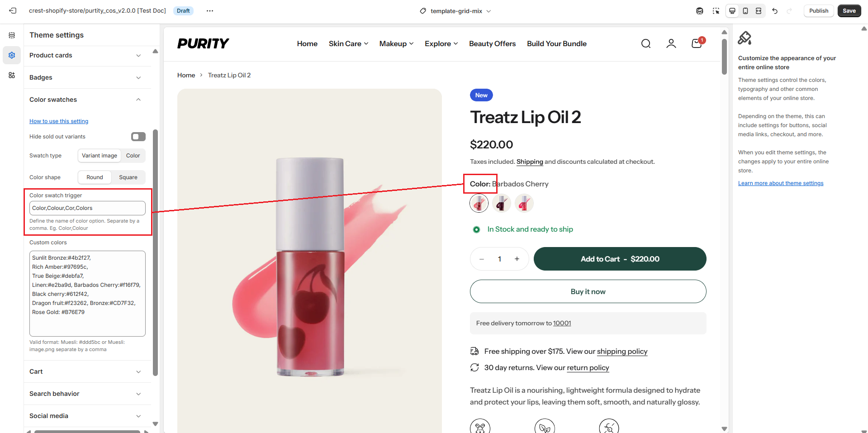
Task: Open the How to use this setting link
Action: tap(59, 121)
